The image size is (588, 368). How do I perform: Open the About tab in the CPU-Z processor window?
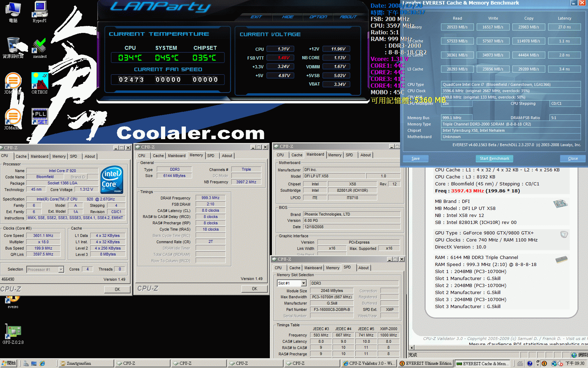[90, 156]
